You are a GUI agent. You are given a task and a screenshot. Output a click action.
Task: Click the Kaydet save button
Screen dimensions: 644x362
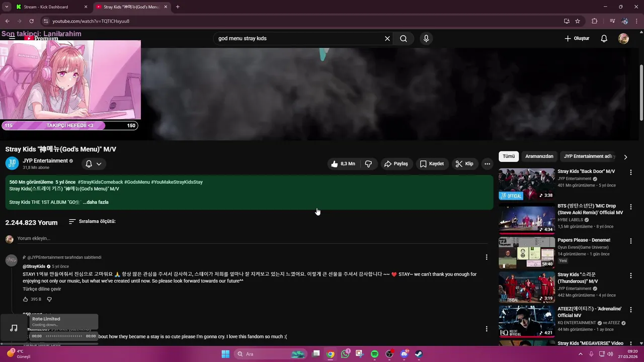click(x=432, y=164)
